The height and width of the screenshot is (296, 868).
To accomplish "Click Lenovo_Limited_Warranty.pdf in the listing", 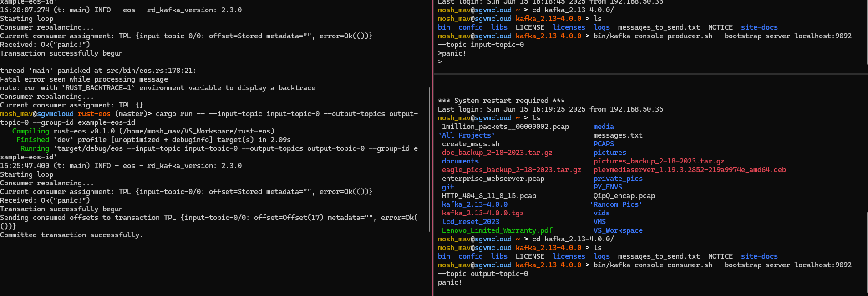I will click(497, 230).
